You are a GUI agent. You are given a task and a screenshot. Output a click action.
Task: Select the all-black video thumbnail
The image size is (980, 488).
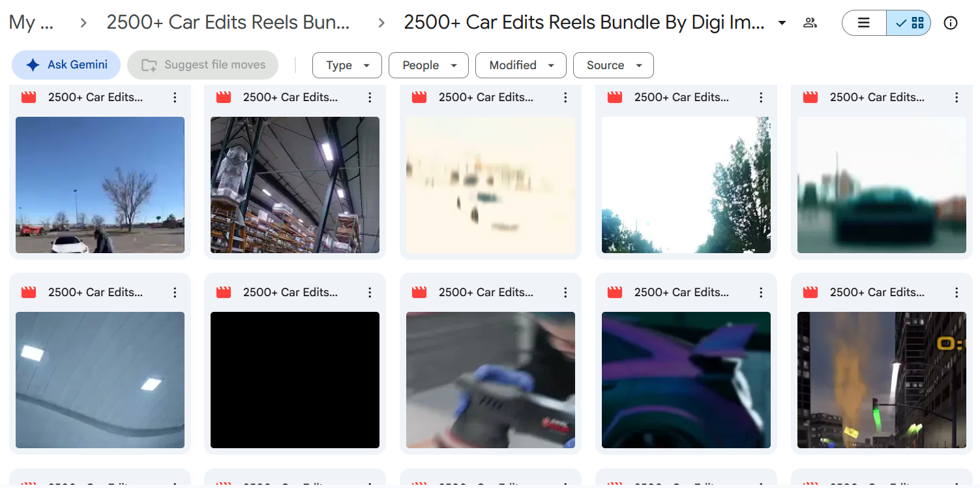pyautogui.click(x=295, y=380)
